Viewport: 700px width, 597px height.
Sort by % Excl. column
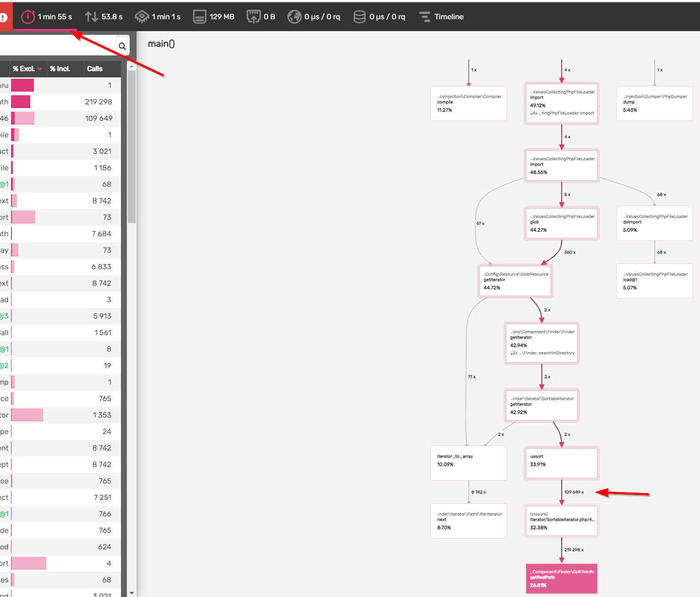pyautogui.click(x=27, y=69)
